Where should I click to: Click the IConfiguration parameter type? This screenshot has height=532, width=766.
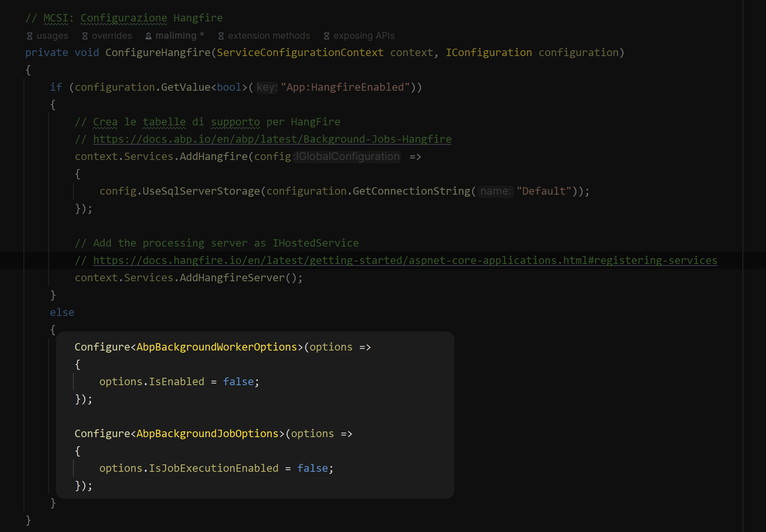(489, 53)
